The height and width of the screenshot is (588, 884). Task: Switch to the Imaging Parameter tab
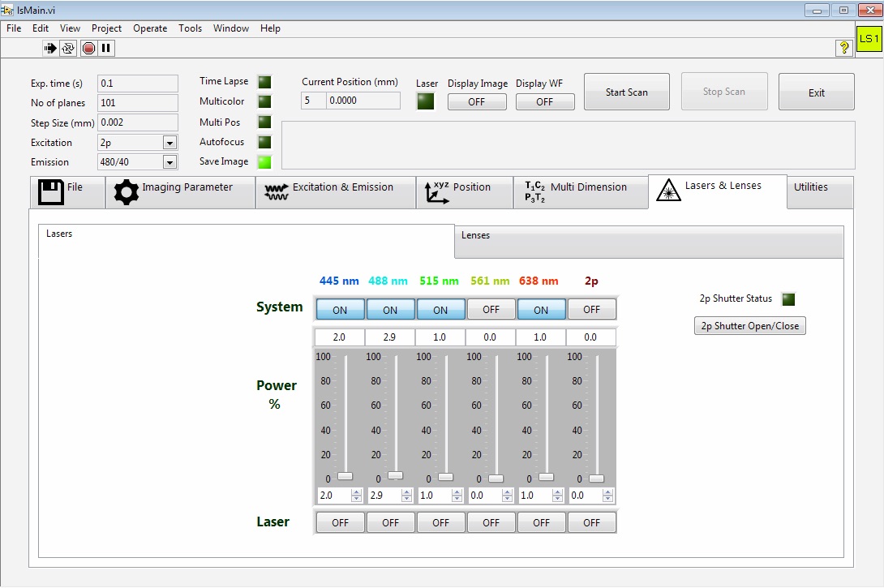(x=180, y=193)
